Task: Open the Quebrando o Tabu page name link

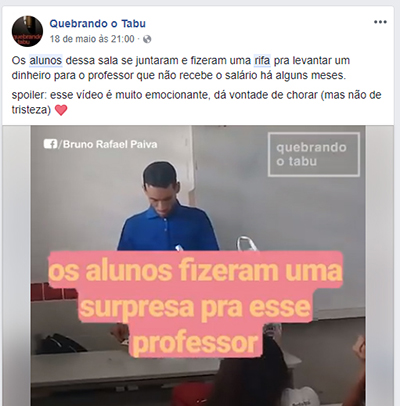Action: click(98, 24)
